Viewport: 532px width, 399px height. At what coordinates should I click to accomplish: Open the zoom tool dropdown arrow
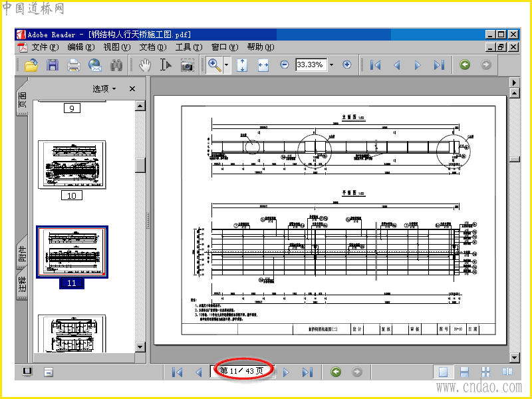point(227,65)
